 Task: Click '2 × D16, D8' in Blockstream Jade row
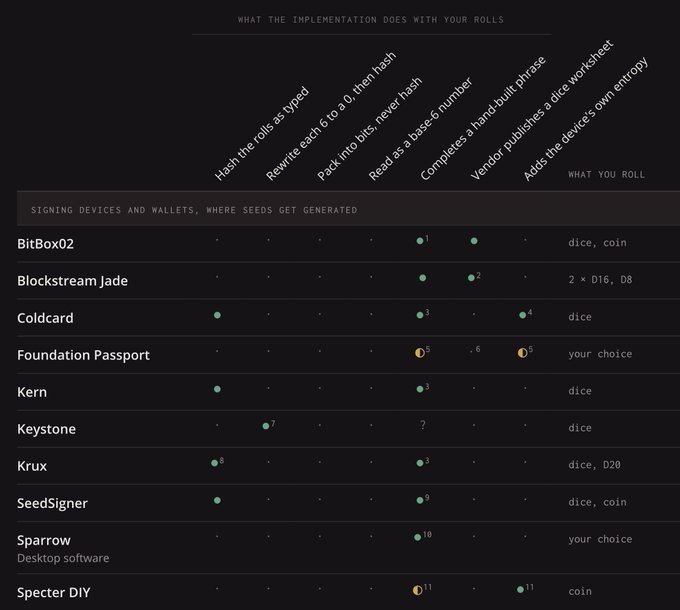click(600, 280)
